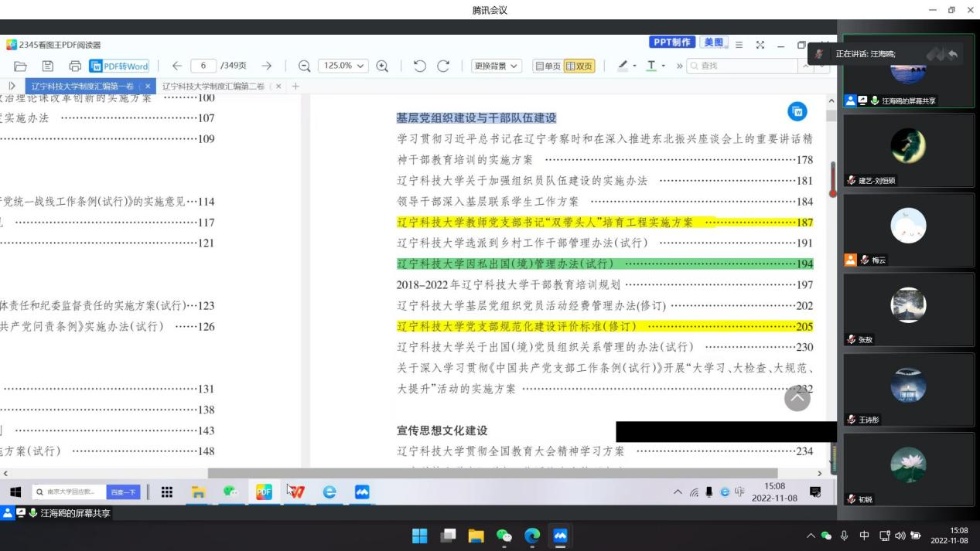The width and height of the screenshot is (980, 551).
Task: Open entry 辽宁科技大学因私出国(境)管理办法(试行)
Action: click(605, 264)
